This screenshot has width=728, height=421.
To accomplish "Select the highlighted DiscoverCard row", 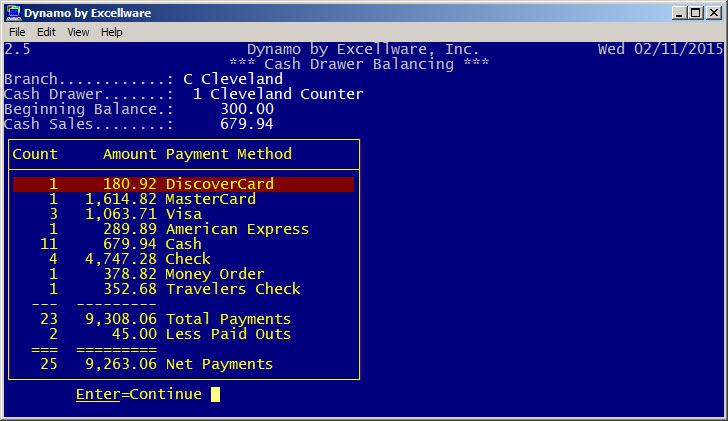I will pyautogui.click(x=183, y=184).
